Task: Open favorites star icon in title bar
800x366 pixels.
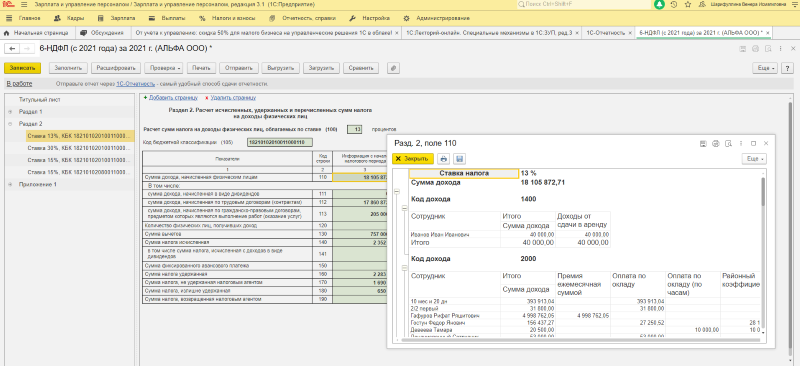Action: pos(688,5)
